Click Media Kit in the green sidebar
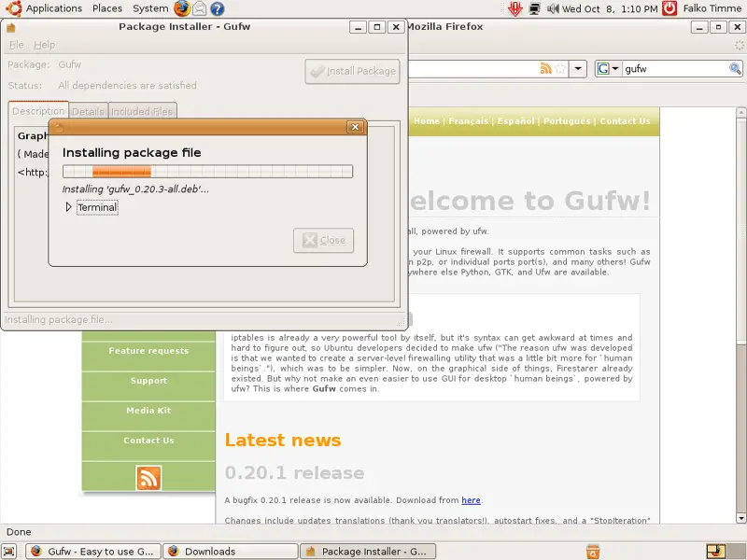 click(x=148, y=411)
